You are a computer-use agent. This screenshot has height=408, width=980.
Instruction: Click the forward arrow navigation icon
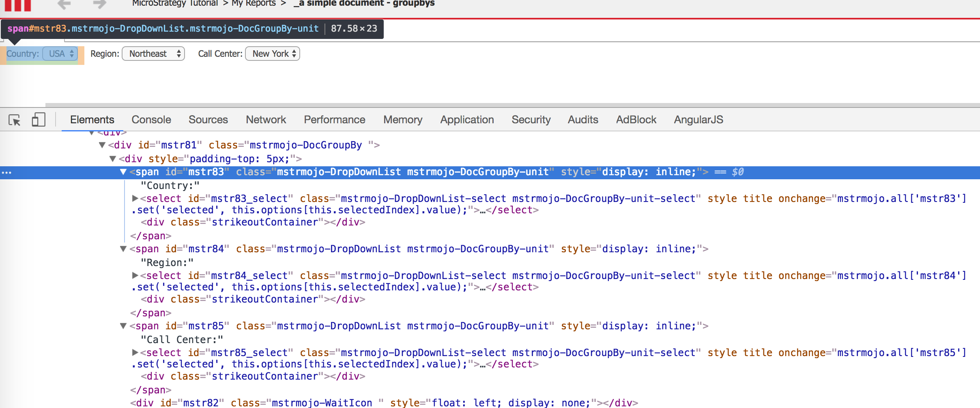pos(99,4)
